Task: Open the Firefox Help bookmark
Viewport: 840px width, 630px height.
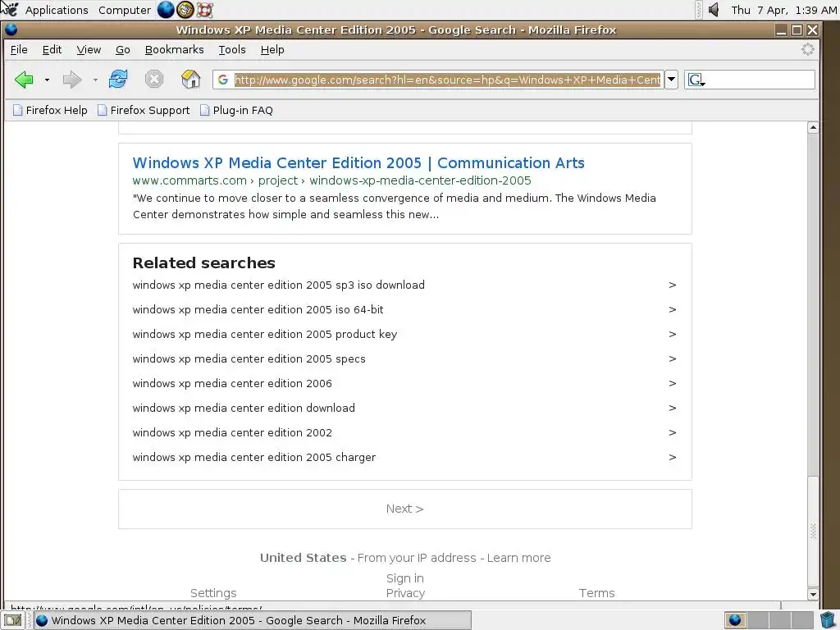Action: pyautogui.click(x=50, y=111)
